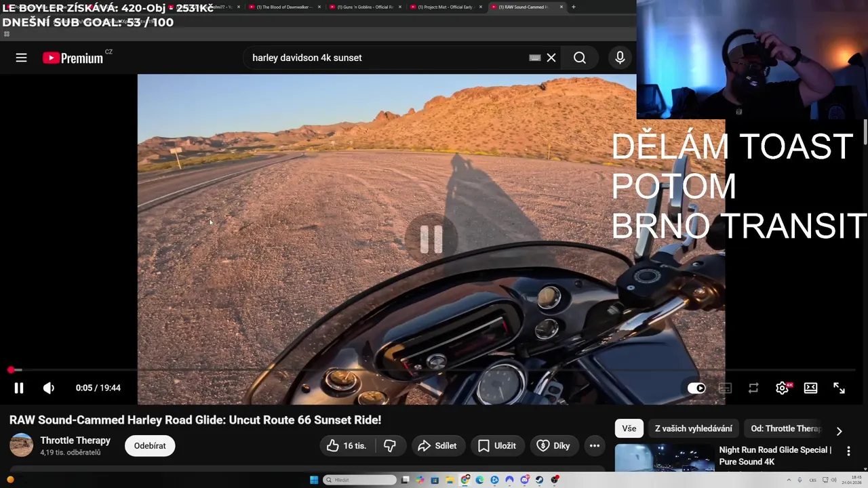Click the video title RAW Sound-Cammed Harley
Image resolution: width=868 pixels, height=488 pixels.
pyautogui.click(x=195, y=420)
